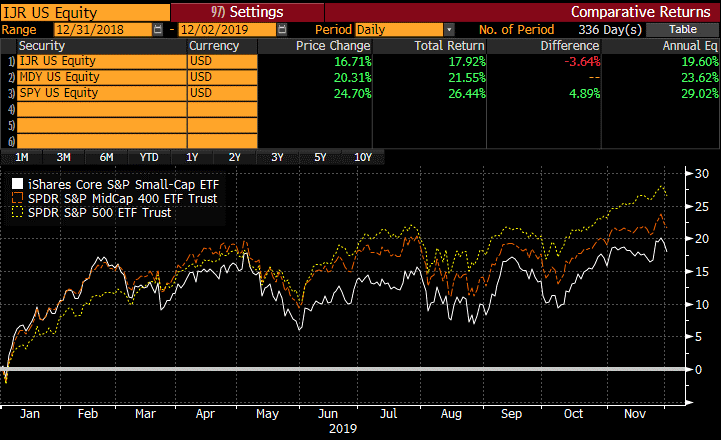Open the start date calendar picker icon

coord(158,30)
